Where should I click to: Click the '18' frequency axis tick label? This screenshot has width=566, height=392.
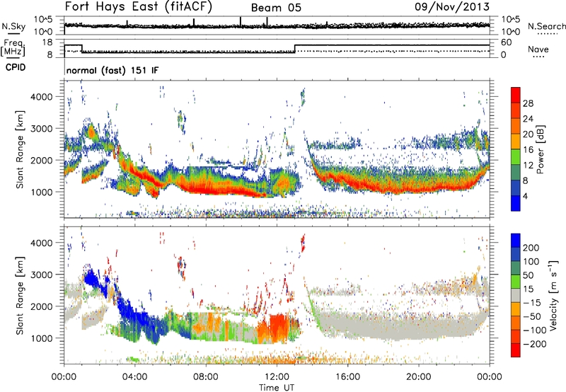47,42
